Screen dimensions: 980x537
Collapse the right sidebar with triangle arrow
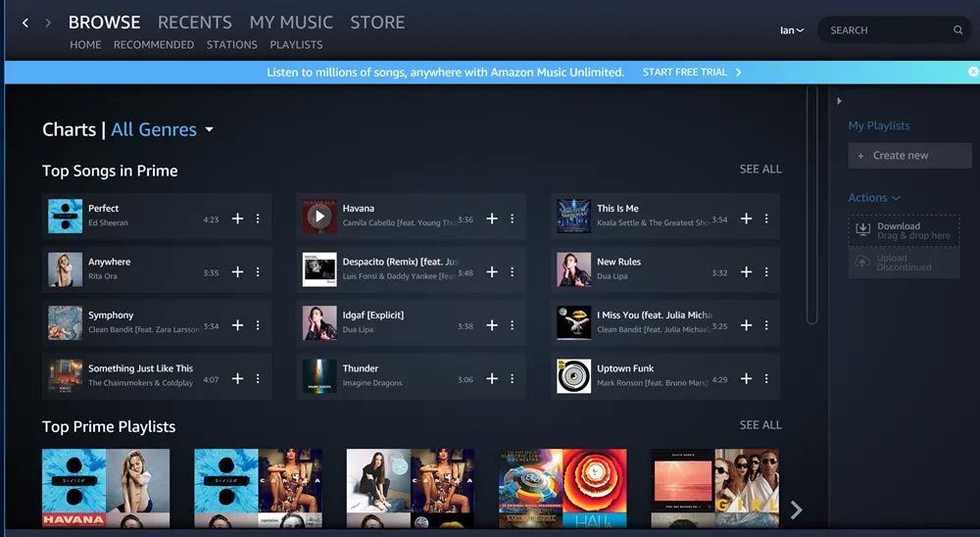tap(839, 101)
